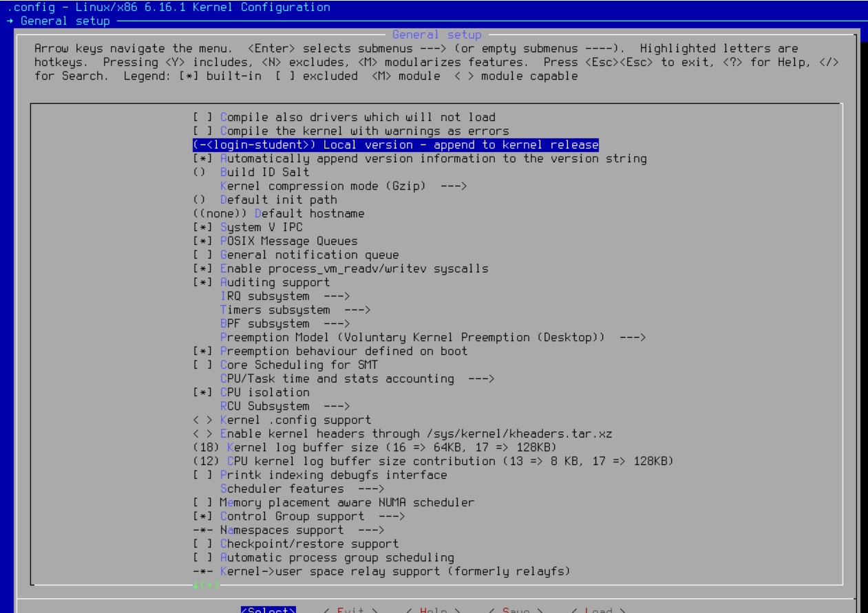The height and width of the screenshot is (613, 868).
Task: Select Enable kernel headers through /sys/kernel/kheaders.tar.xz
Action: coord(403,433)
